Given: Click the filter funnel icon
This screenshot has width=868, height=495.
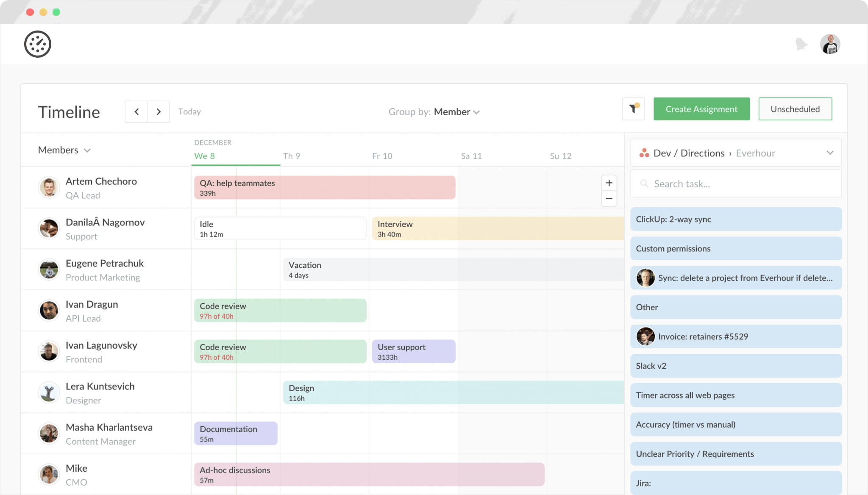Looking at the screenshot, I should 633,109.
